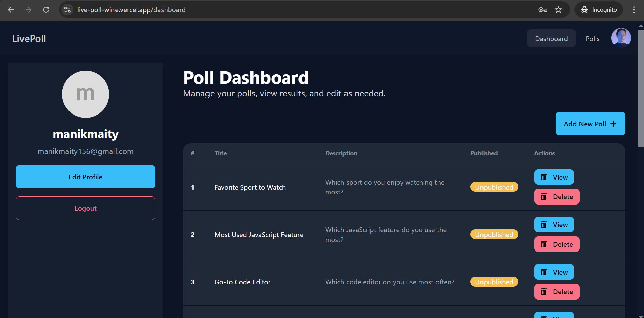Image resolution: width=644 pixels, height=318 pixels.
Task: View the Favorite Sport to Watch poll
Action: (554, 177)
